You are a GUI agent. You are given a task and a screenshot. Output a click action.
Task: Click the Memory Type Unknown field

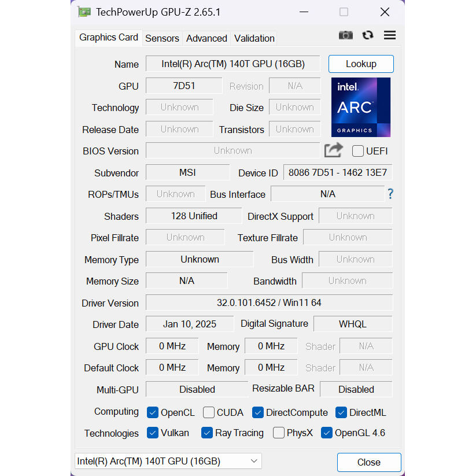[200, 259]
